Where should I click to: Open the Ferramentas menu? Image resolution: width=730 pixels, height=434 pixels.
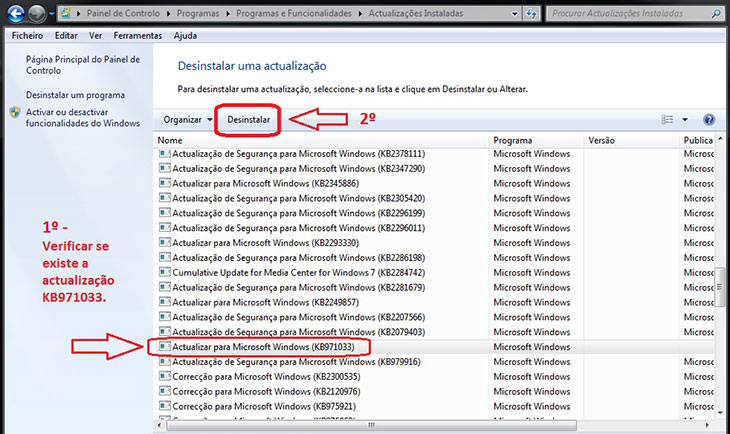pyautogui.click(x=138, y=35)
